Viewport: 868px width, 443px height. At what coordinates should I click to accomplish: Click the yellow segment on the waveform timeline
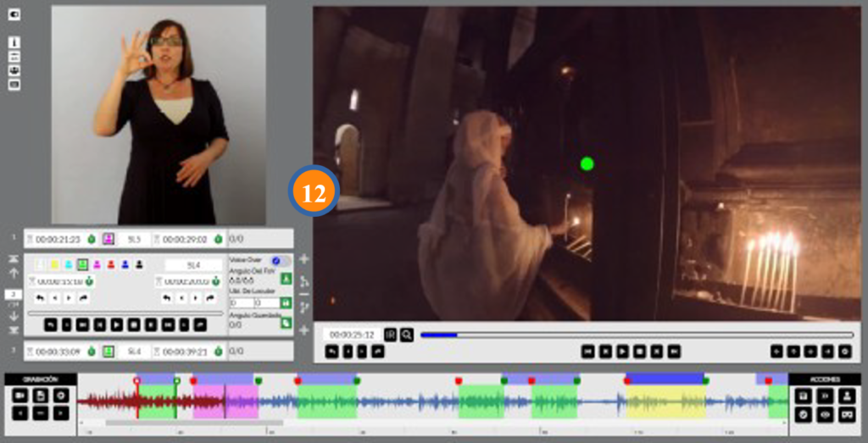coord(665,401)
